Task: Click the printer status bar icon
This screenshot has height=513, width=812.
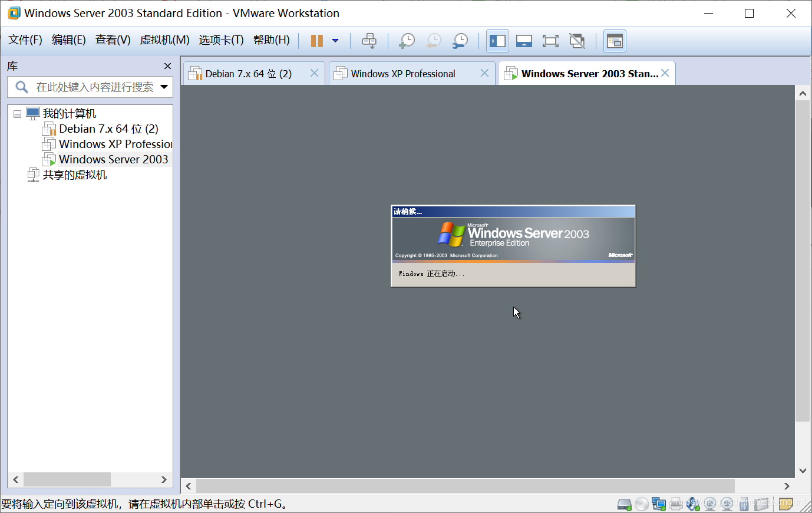Action: click(676, 504)
